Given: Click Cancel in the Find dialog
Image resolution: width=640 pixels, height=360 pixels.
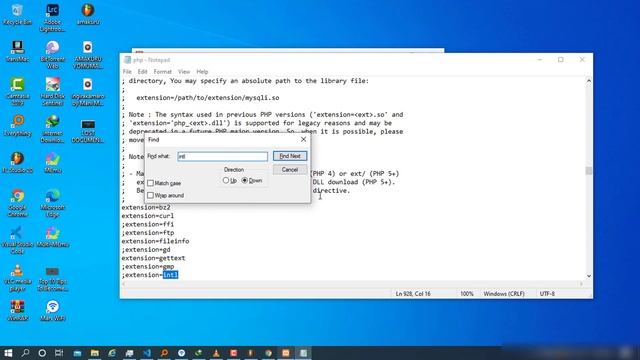Looking at the screenshot, I should [290, 169].
